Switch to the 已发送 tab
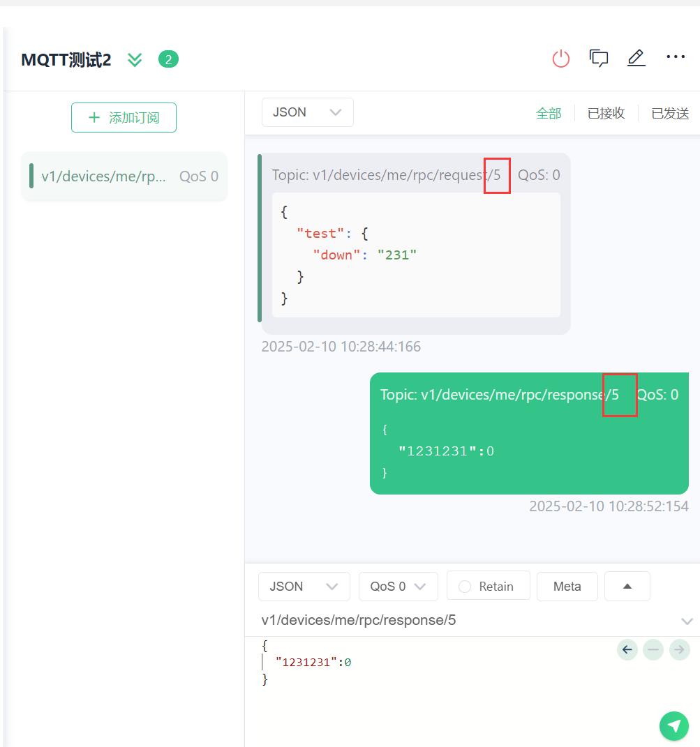Image resolution: width=700 pixels, height=747 pixels. coord(669,114)
